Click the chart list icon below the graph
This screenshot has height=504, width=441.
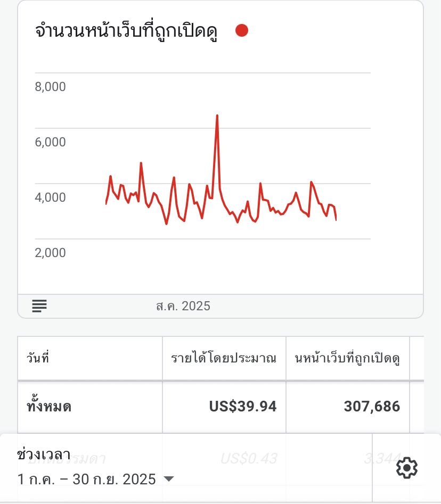[39, 305]
